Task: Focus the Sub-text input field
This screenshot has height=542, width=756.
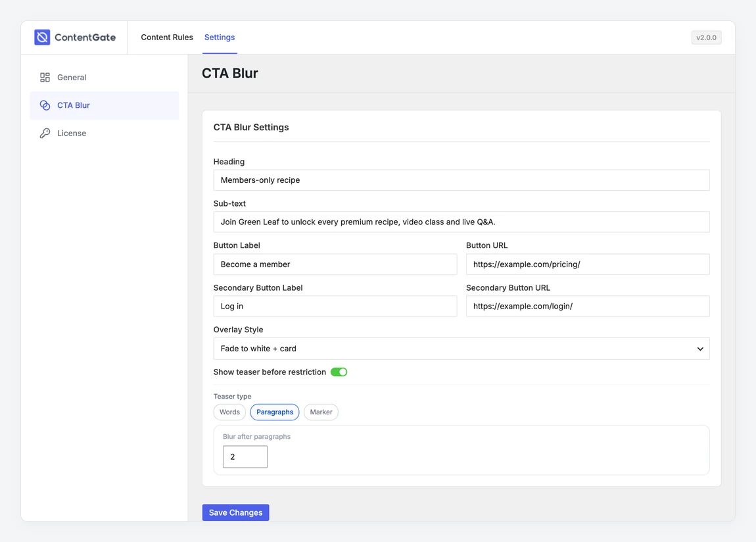Action: (461, 222)
